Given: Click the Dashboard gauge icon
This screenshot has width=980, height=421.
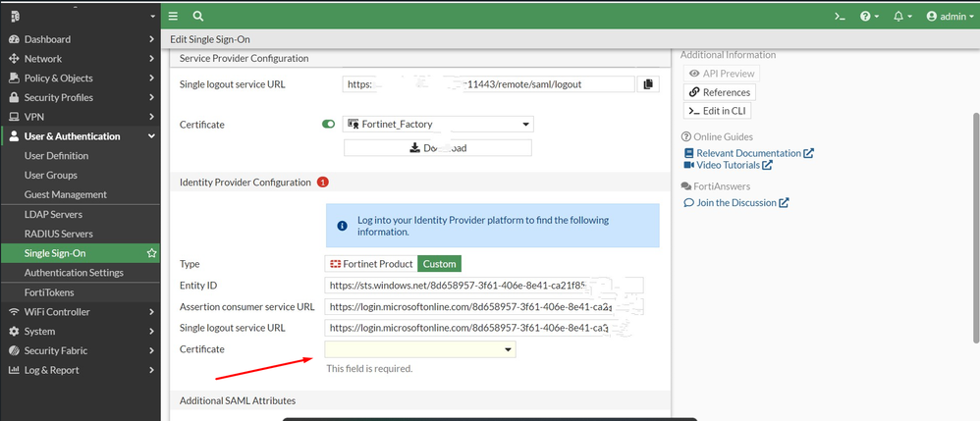Looking at the screenshot, I should (14, 39).
